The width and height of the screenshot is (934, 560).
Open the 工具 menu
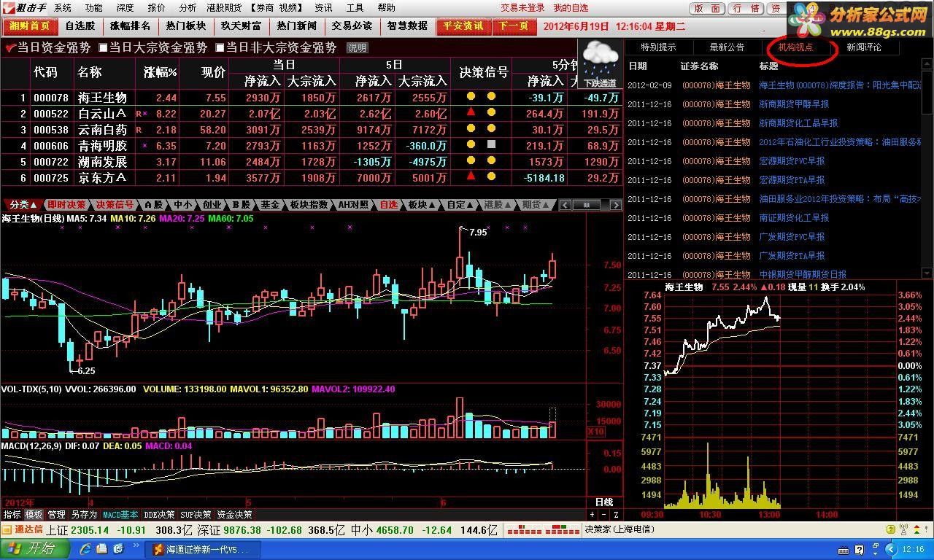pos(355,7)
